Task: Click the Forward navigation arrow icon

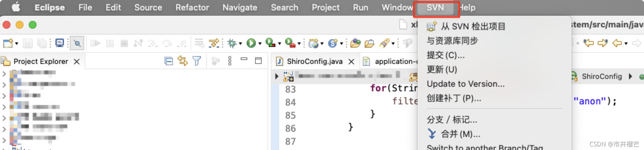Action: pyautogui.click(x=637, y=43)
